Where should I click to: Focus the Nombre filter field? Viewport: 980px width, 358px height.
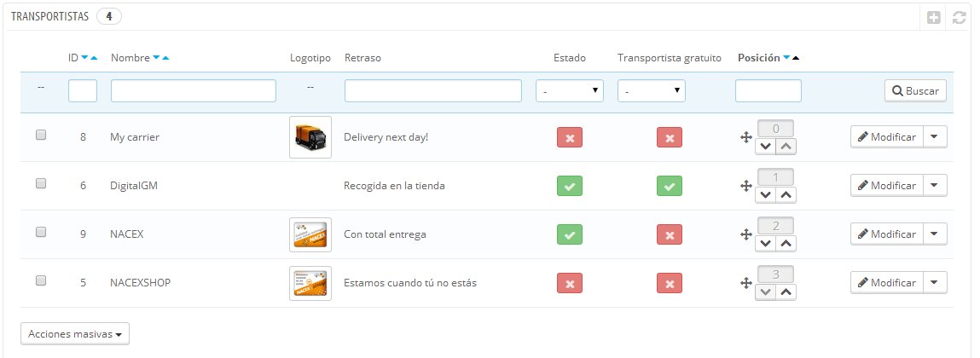[193, 90]
